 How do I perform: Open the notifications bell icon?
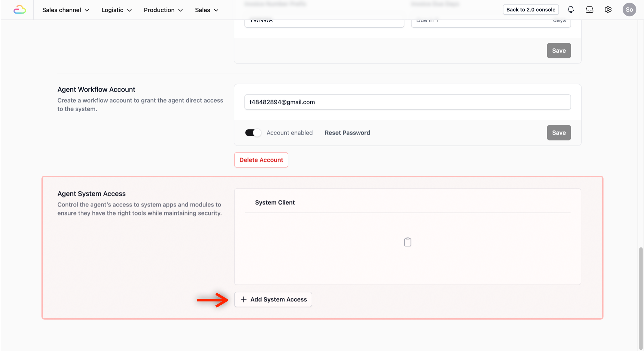pyautogui.click(x=570, y=10)
